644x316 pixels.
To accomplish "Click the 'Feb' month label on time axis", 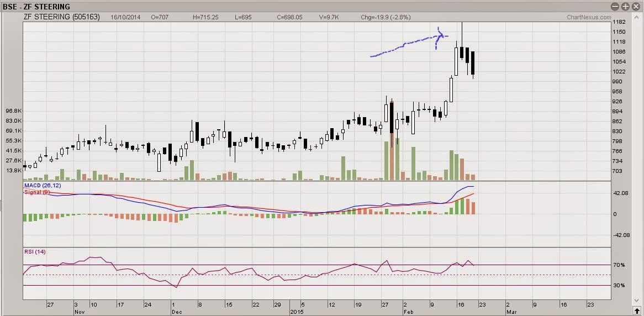I will coord(408,312).
